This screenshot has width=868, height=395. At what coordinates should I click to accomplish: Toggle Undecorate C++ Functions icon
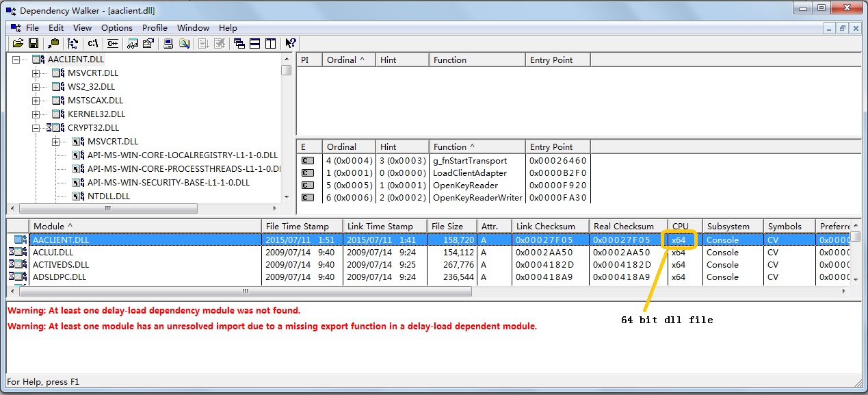click(x=113, y=43)
